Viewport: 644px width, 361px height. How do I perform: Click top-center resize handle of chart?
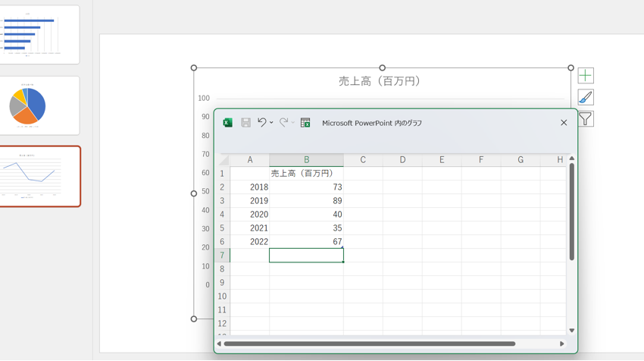click(383, 67)
